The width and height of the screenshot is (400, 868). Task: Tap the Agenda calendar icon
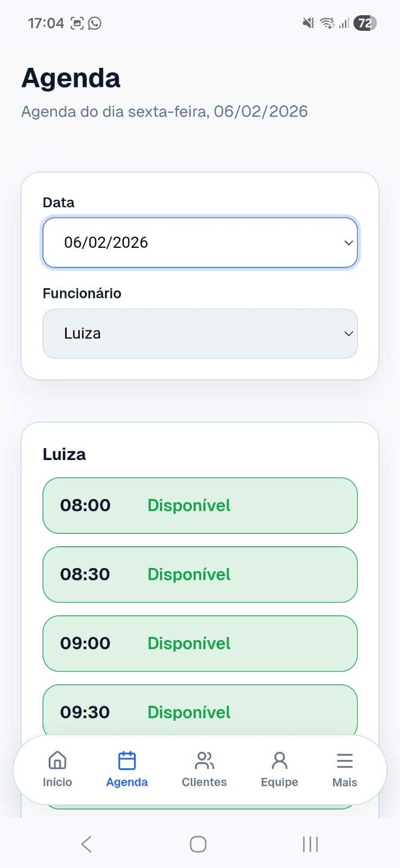click(127, 761)
